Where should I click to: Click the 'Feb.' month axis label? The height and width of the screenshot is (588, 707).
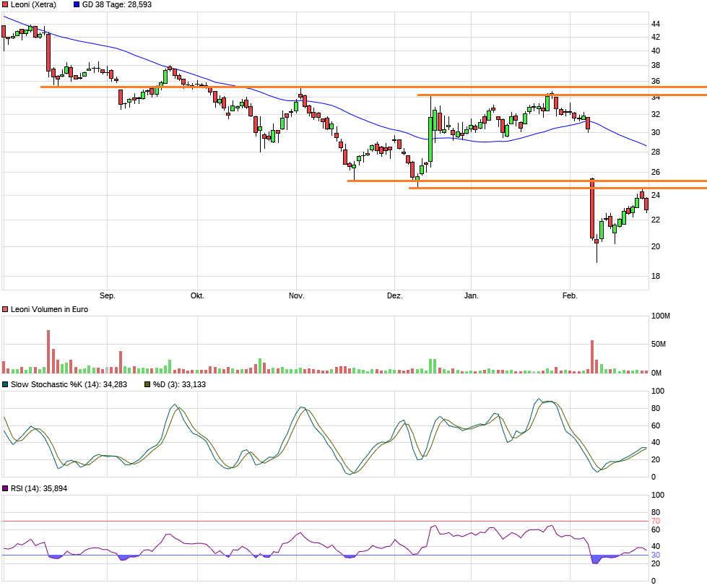click(x=570, y=295)
